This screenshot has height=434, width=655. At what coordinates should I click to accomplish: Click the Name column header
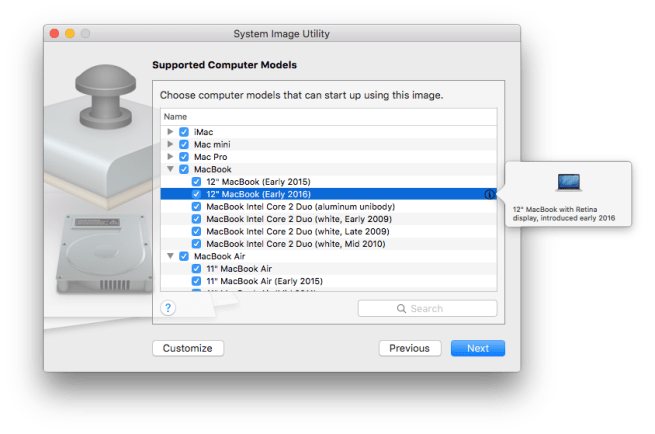[x=329, y=117]
